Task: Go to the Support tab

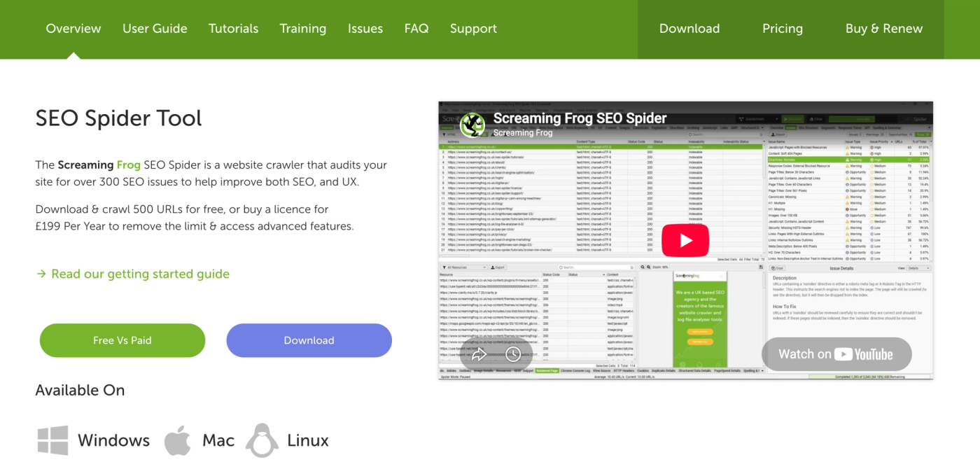Action: [473, 29]
